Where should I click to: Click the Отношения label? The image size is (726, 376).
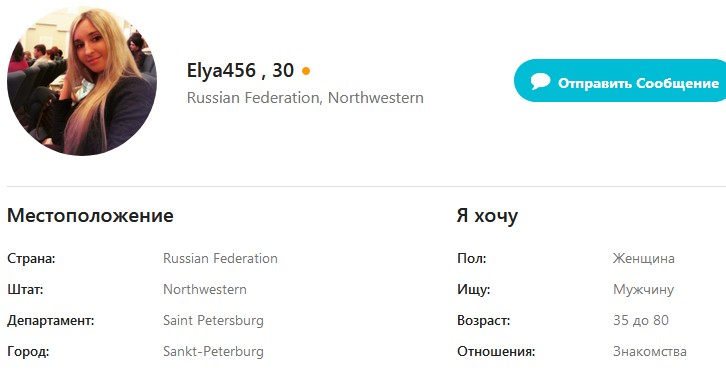[496, 351]
